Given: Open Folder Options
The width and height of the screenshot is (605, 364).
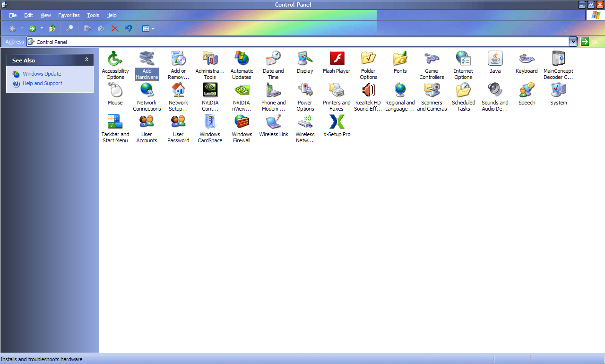Looking at the screenshot, I should pos(368,65).
